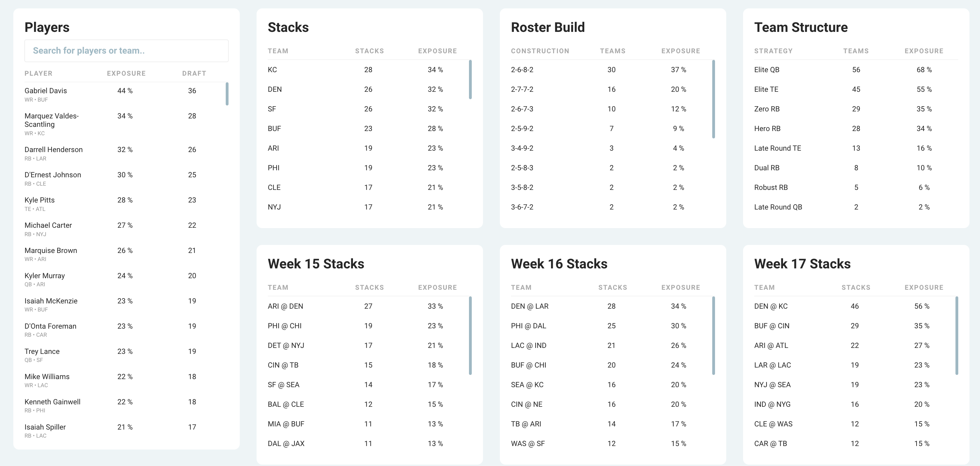
Task: Sort Players by the EXPOSURE column header
Action: [x=126, y=73]
